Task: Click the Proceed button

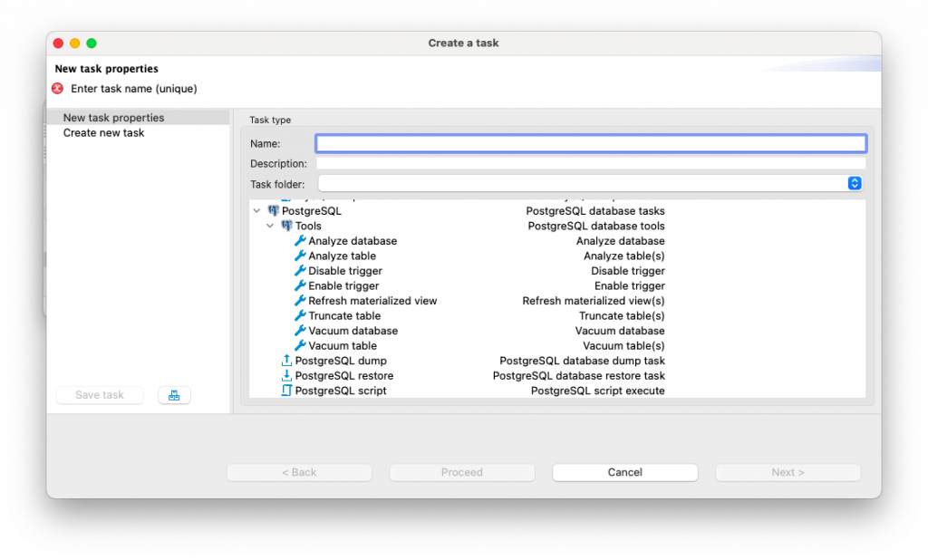Action: tap(461, 472)
